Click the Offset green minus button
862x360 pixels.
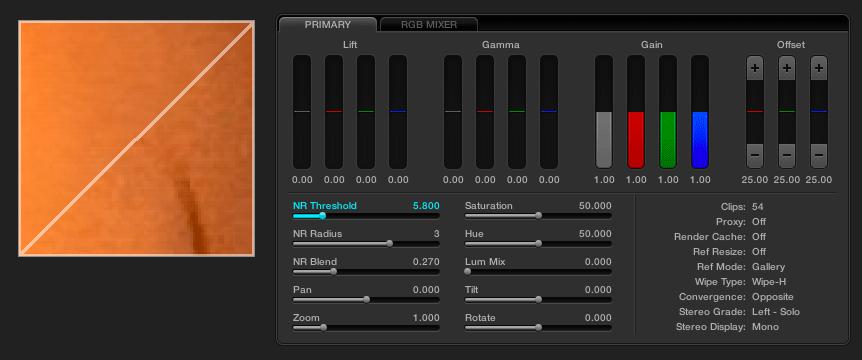click(x=787, y=156)
